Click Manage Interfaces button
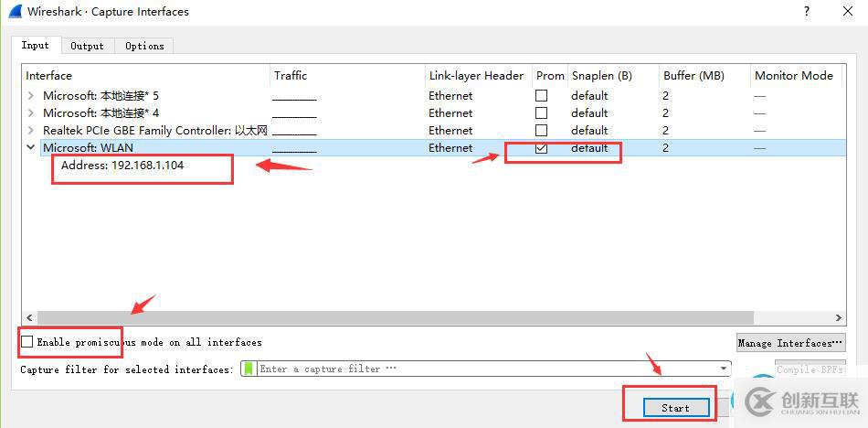The image size is (868, 428). coord(790,343)
